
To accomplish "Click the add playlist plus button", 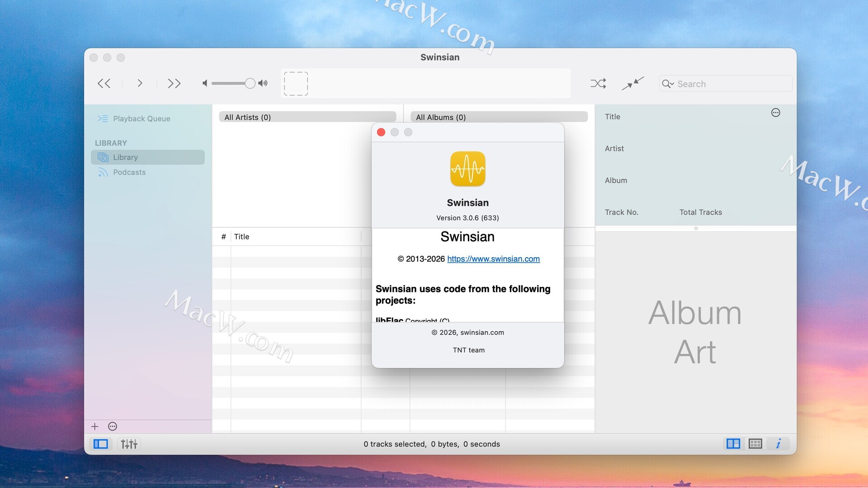I will pos(95,427).
